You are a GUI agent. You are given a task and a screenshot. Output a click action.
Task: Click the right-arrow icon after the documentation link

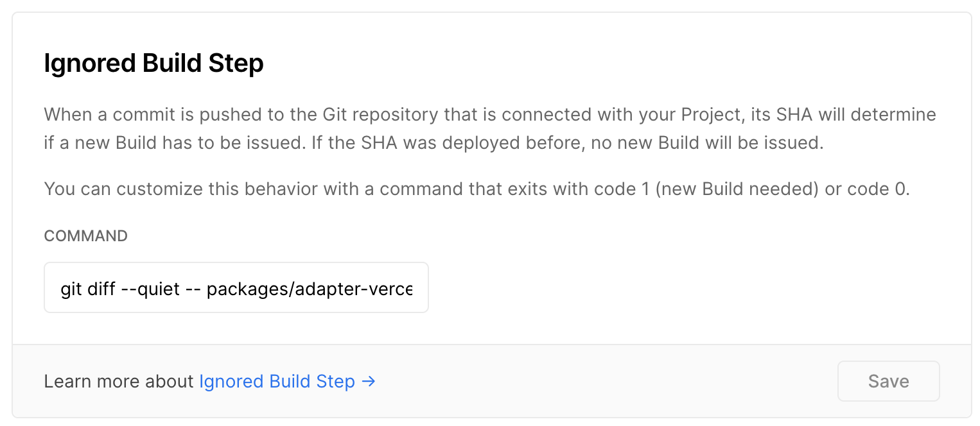[x=369, y=381]
